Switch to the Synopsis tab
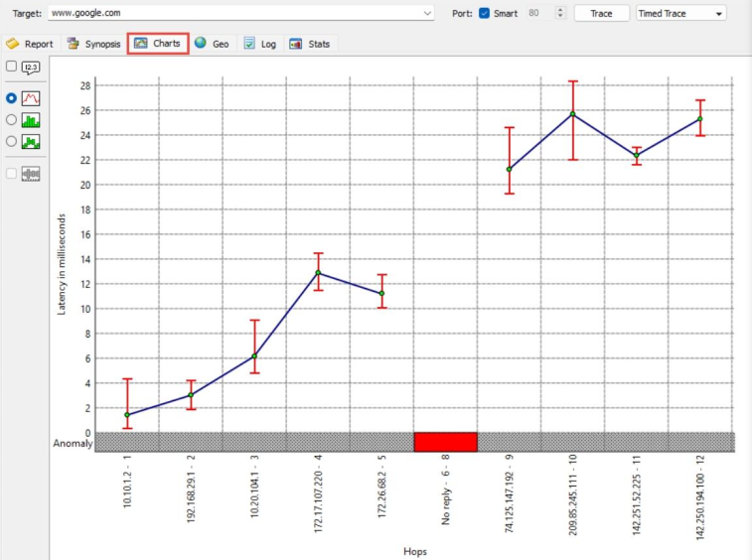Screen dimensions: 752x560 [94, 44]
